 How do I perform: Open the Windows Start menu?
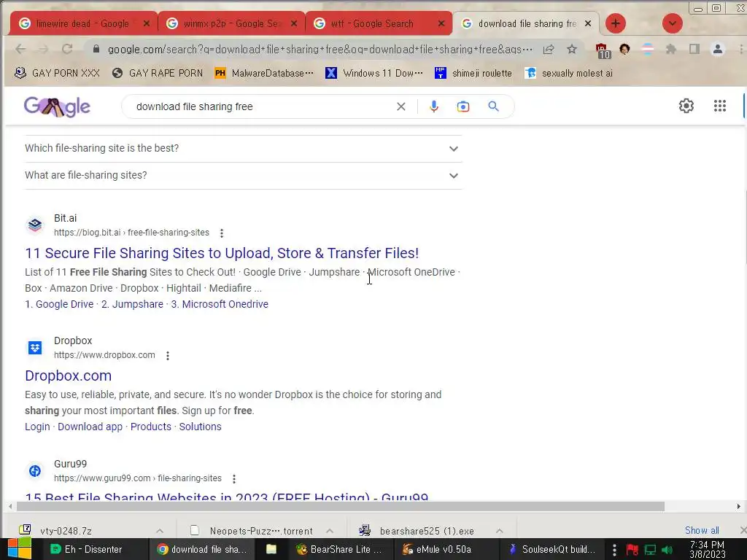pos(19,549)
